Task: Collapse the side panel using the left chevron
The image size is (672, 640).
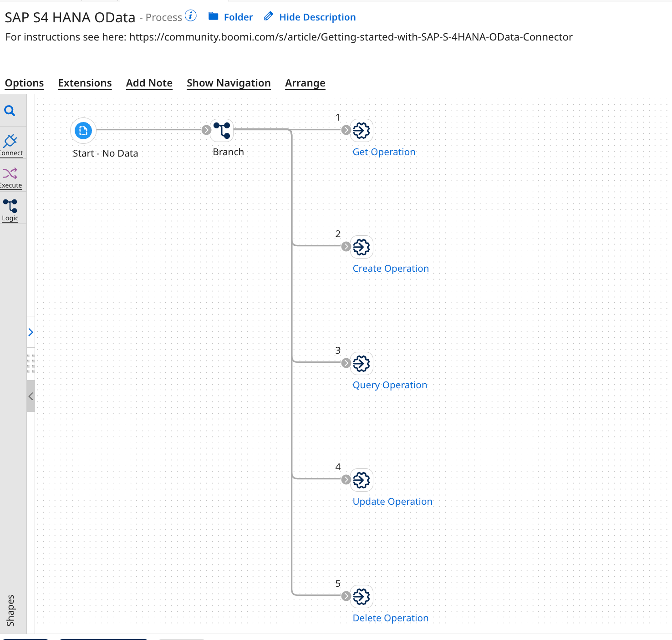Action: point(31,396)
